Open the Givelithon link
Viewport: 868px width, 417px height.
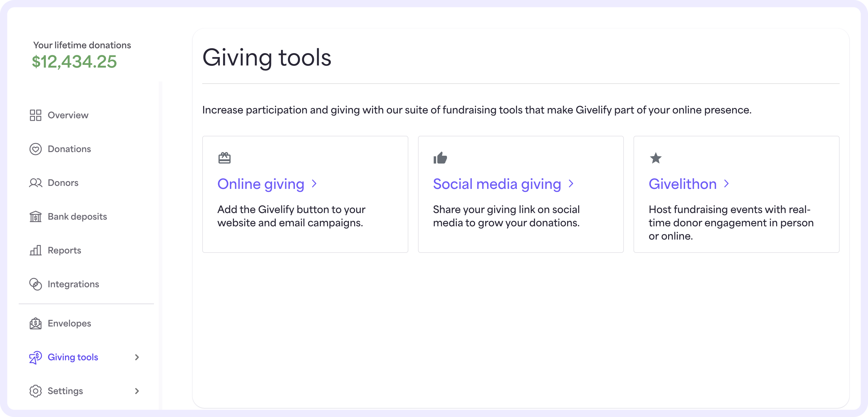(683, 184)
